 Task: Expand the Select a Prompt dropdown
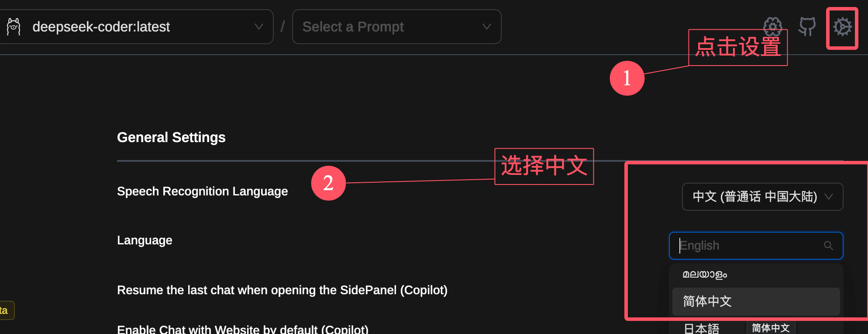point(396,27)
